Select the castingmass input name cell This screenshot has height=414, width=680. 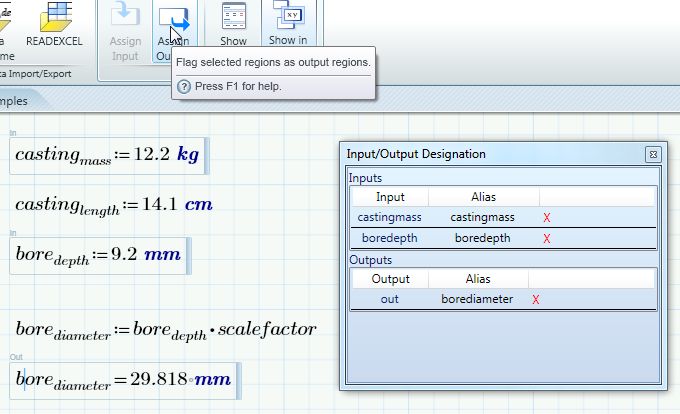click(389, 217)
